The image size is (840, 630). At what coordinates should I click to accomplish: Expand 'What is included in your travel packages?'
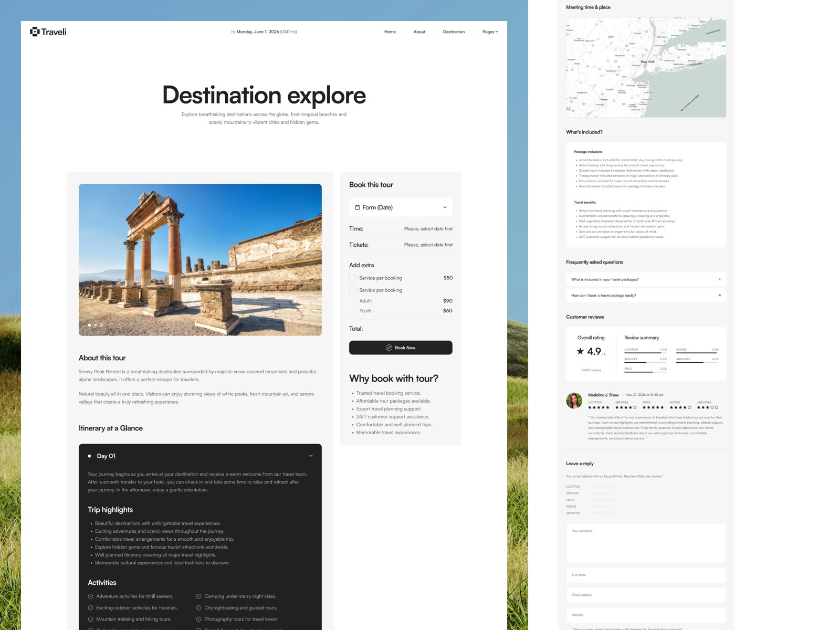click(x=646, y=279)
